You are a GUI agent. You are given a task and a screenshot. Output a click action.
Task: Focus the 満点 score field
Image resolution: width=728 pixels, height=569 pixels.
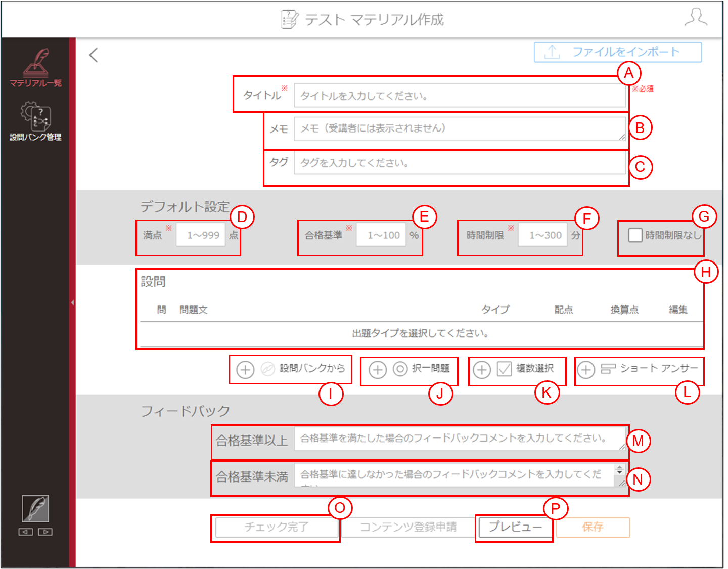tap(201, 235)
